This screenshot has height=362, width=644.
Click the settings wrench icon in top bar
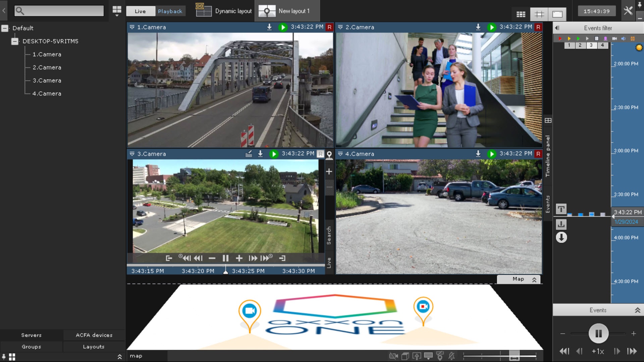click(x=628, y=11)
